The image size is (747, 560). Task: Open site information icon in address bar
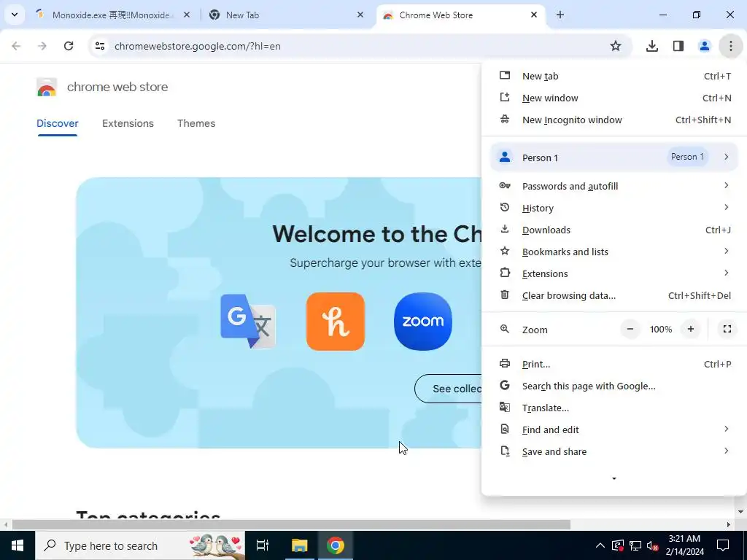click(x=100, y=46)
